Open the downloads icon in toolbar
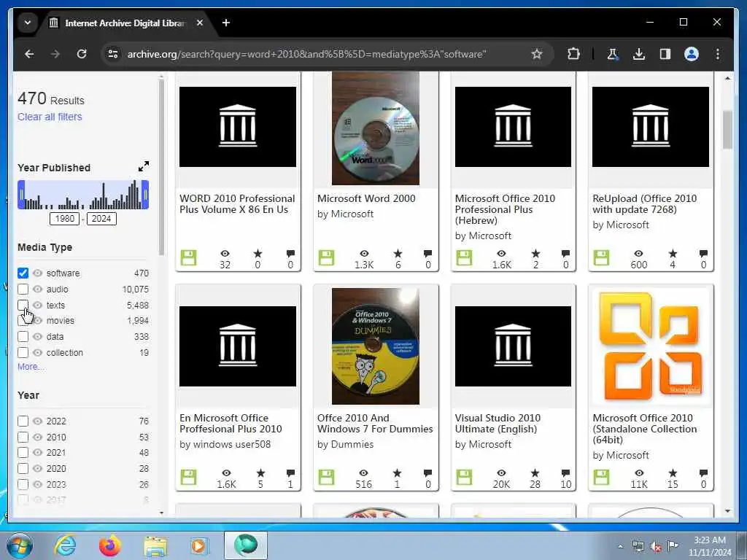Screen dimensions: 747x560 pos(639,54)
